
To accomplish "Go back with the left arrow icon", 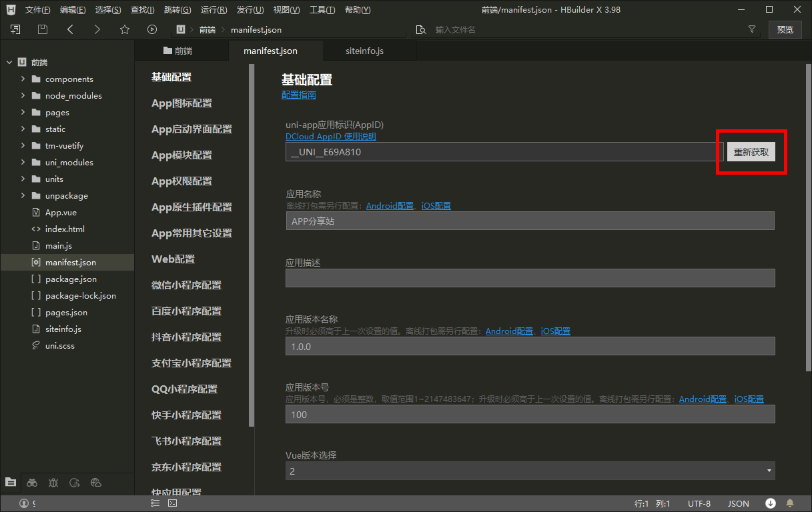I will click(x=71, y=29).
